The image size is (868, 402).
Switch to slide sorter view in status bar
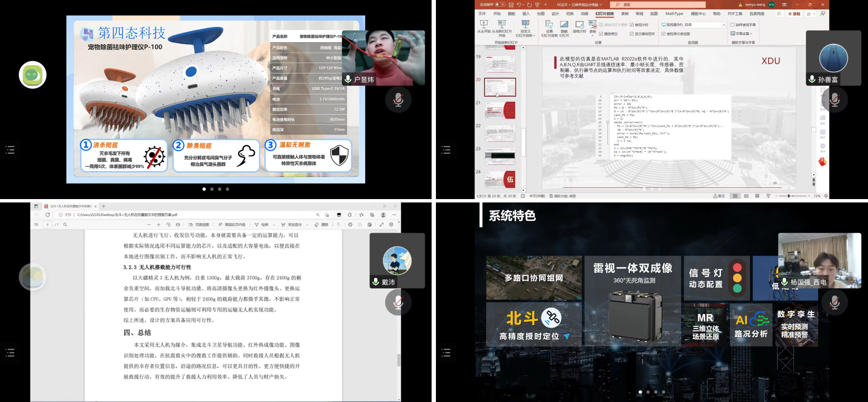tap(746, 196)
